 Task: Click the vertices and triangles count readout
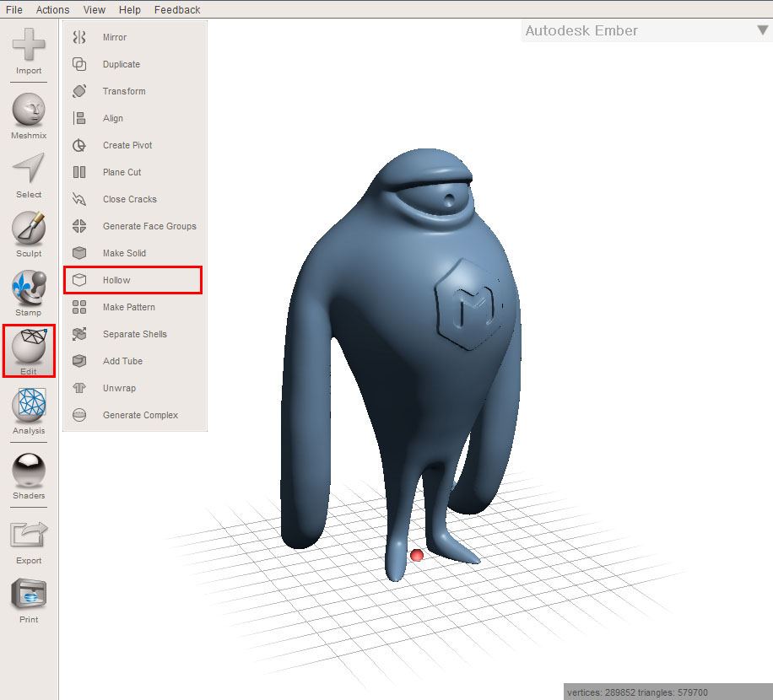point(637,692)
